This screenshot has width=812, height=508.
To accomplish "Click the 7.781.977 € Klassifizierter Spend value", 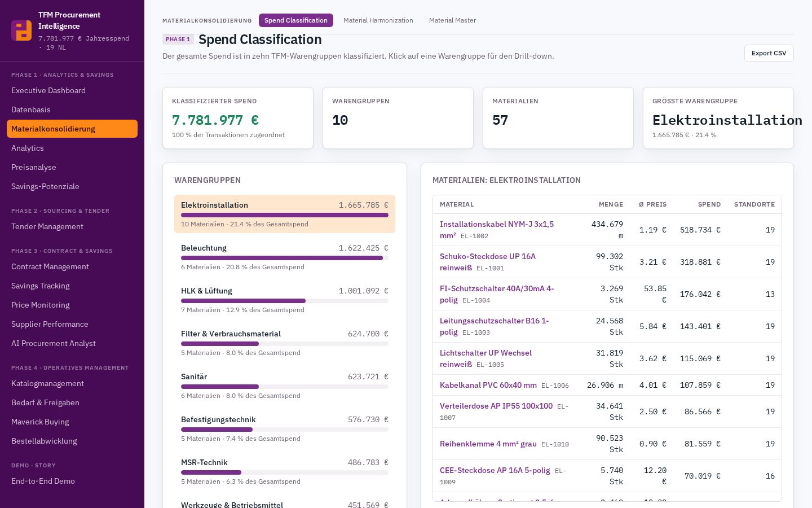I will click(x=215, y=120).
